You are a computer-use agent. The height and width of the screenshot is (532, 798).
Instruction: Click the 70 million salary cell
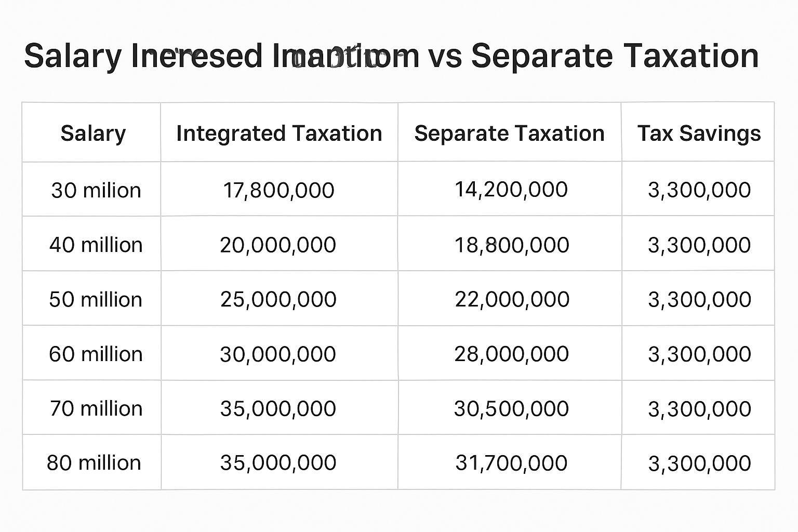click(x=96, y=408)
